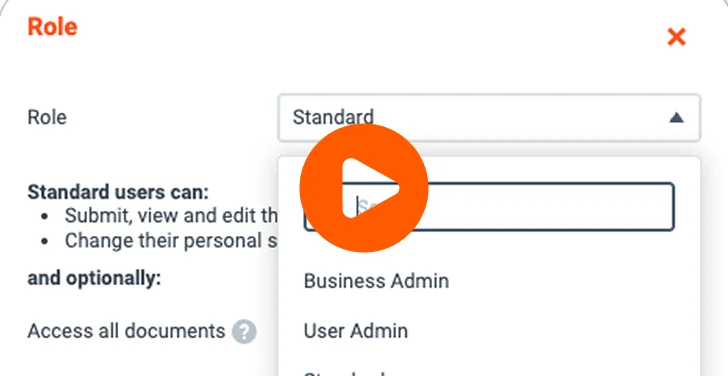Click the bullet point before Submit line
728x376 pixels.
click(45, 217)
